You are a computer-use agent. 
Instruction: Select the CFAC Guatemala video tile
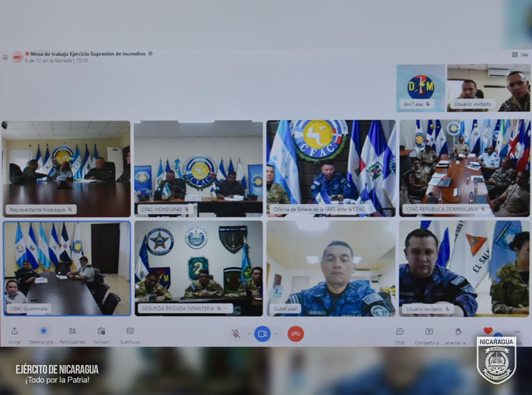[x=66, y=268]
